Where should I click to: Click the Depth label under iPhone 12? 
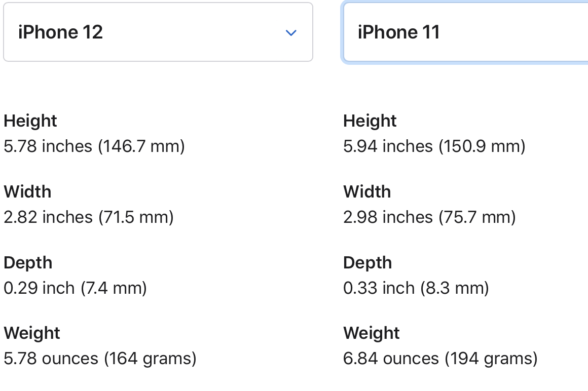click(x=28, y=263)
